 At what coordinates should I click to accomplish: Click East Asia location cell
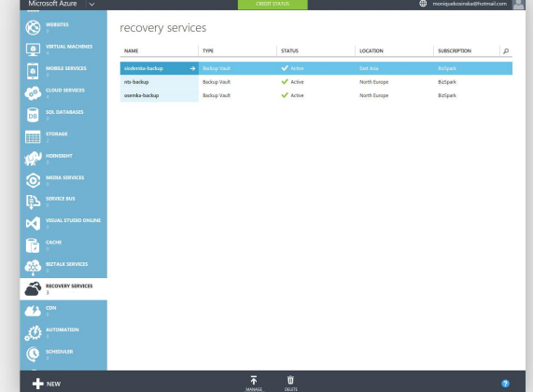[369, 68]
